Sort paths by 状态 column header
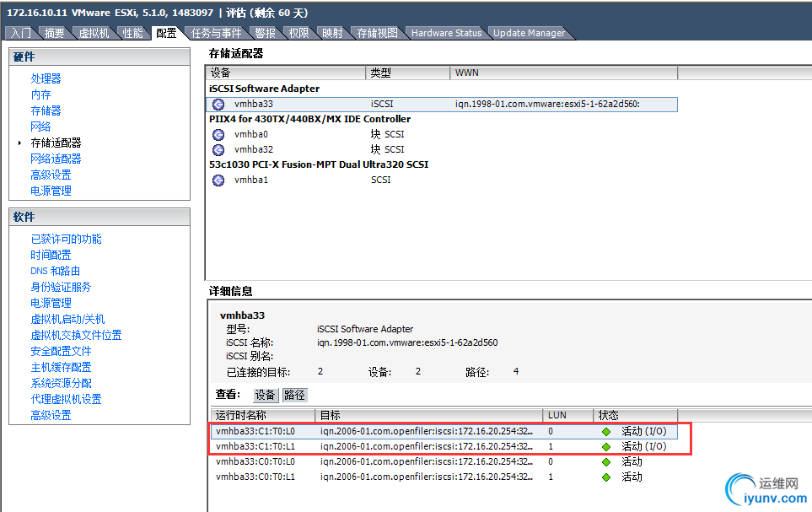Viewport: 812px width, 512px height. 636,416
